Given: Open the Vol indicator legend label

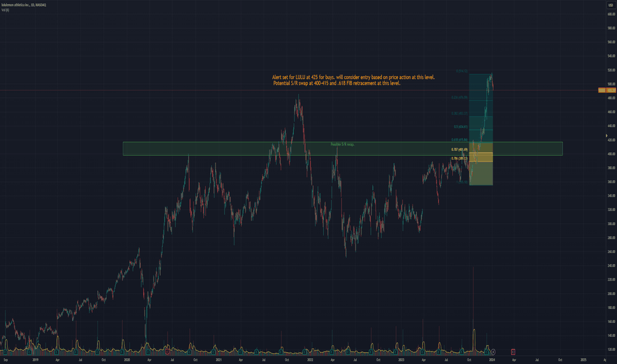Looking at the screenshot, I should [5, 10].
